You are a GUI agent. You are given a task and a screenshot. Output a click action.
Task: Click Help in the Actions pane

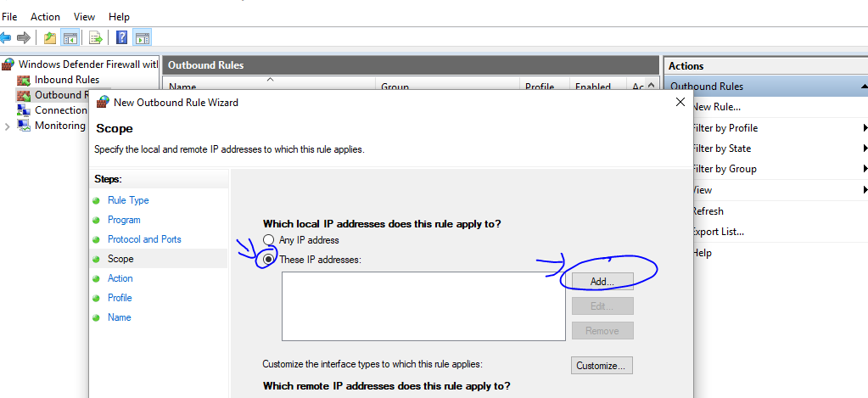pos(702,253)
